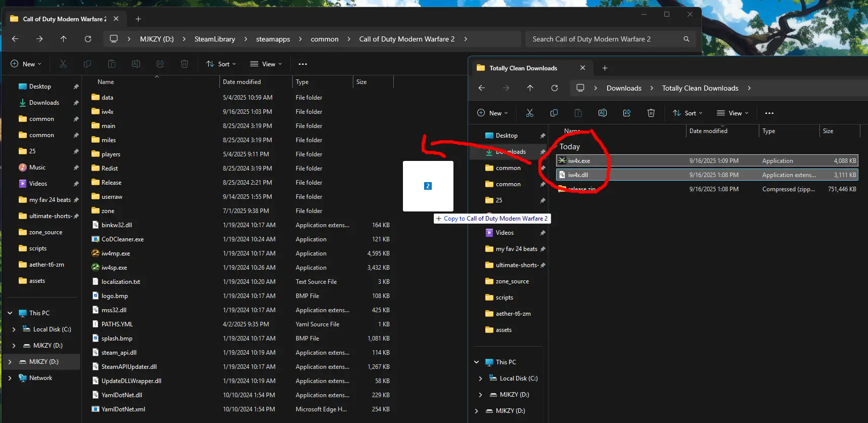This screenshot has width=868, height=423.
Task: Open the iw4x folder in Call of Duty window
Action: pos(107,112)
